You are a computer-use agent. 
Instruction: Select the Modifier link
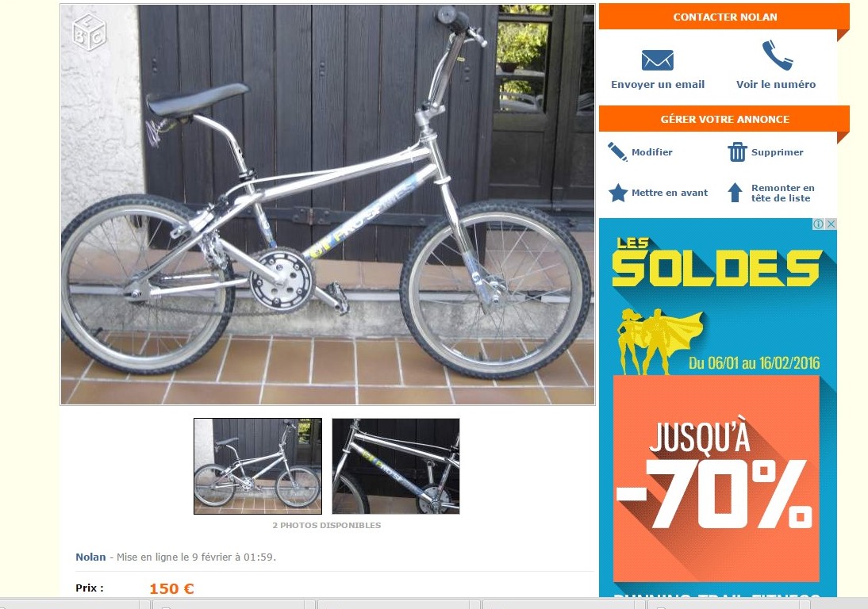click(651, 152)
